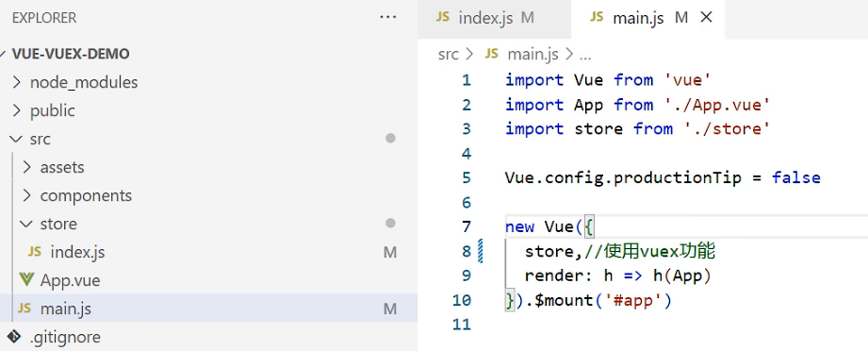This screenshot has width=868, height=351.
Task: Click modified dot indicator on src row
Action: click(x=390, y=139)
